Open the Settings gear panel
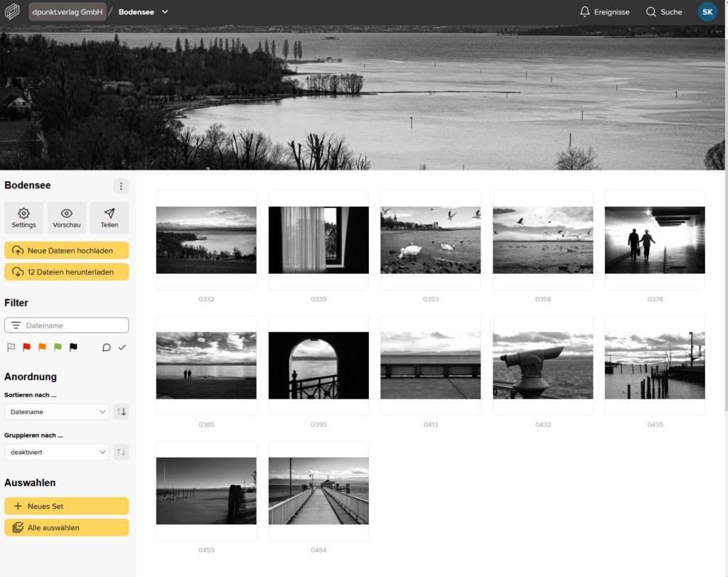This screenshot has width=728, height=577. tap(23, 217)
